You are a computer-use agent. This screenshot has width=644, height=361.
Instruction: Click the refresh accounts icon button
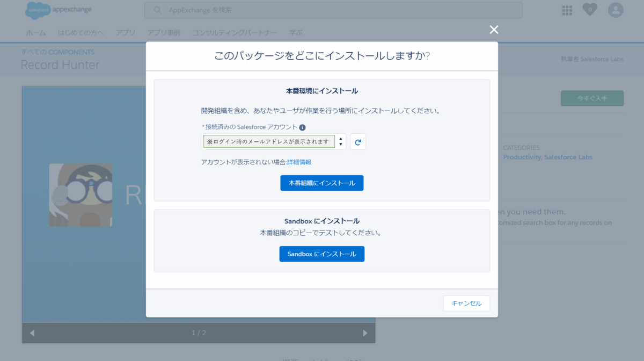point(358,142)
